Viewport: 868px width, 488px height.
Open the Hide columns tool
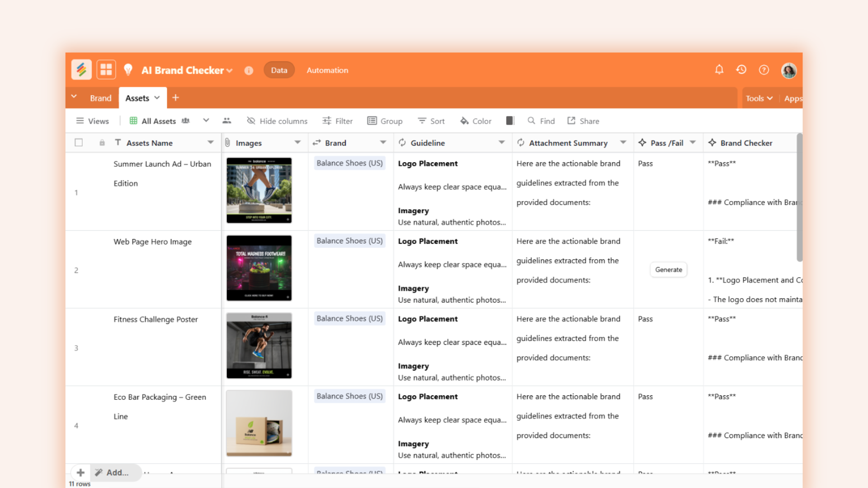coord(277,121)
